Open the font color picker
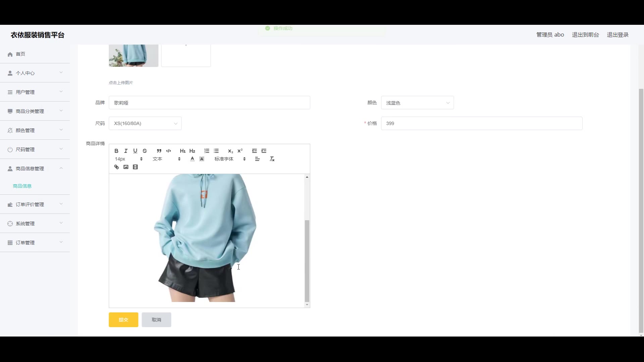 [192, 159]
